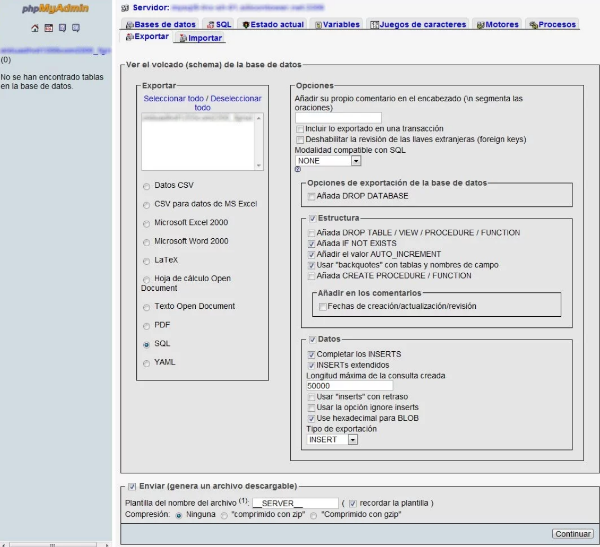This screenshot has height=547, width=600.
Task: Switch to the Variables tab
Action: (x=337, y=24)
